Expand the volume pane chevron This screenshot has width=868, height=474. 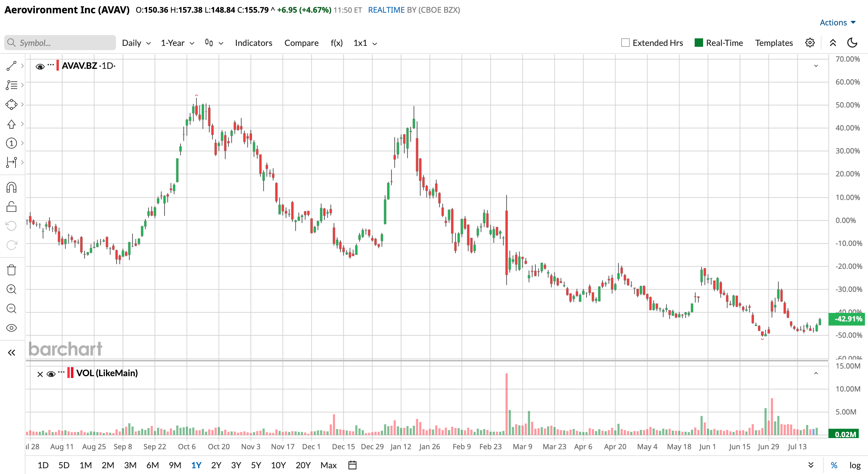pos(816,373)
